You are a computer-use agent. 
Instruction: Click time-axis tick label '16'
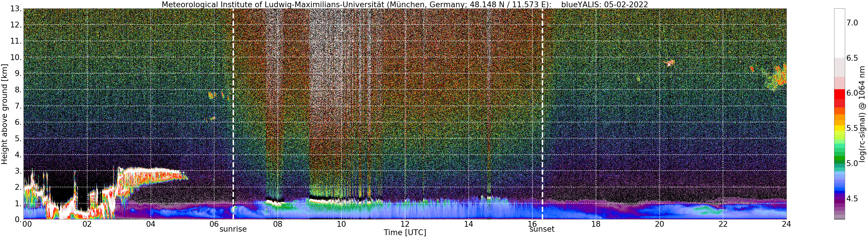(x=532, y=224)
